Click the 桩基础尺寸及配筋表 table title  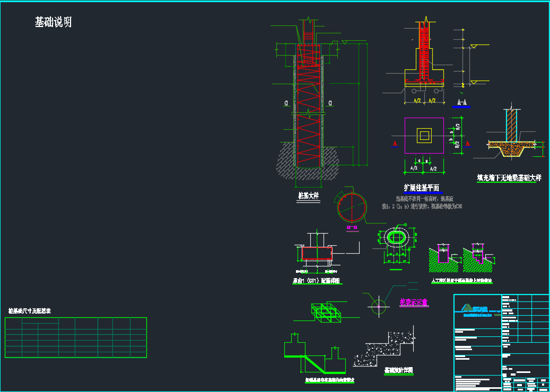[x=30, y=311]
